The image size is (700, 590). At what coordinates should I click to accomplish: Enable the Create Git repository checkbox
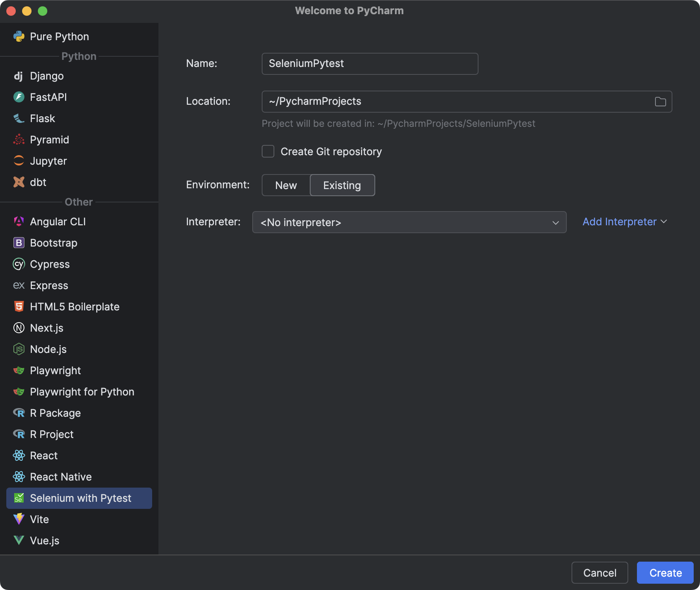(x=268, y=151)
